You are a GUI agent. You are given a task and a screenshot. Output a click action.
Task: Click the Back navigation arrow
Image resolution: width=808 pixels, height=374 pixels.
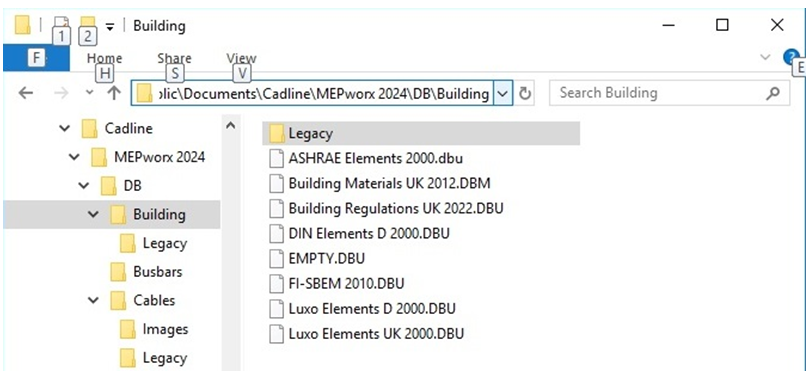click(26, 93)
